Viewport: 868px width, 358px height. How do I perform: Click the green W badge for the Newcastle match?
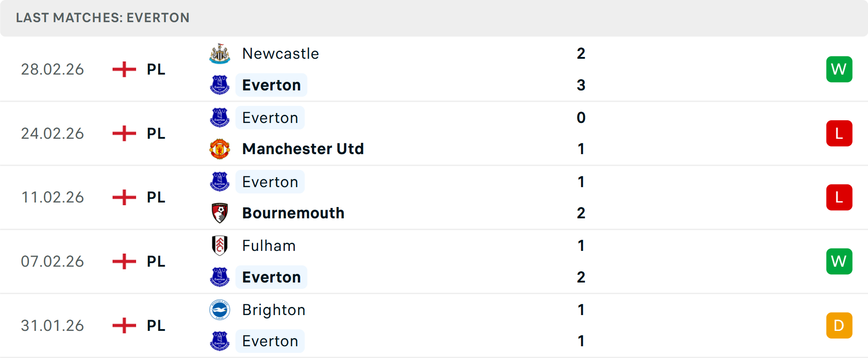(x=839, y=69)
